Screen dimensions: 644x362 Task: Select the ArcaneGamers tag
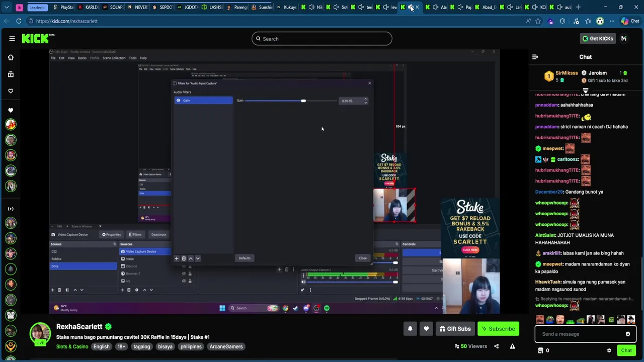pyautogui.click(x=226, y=346)
